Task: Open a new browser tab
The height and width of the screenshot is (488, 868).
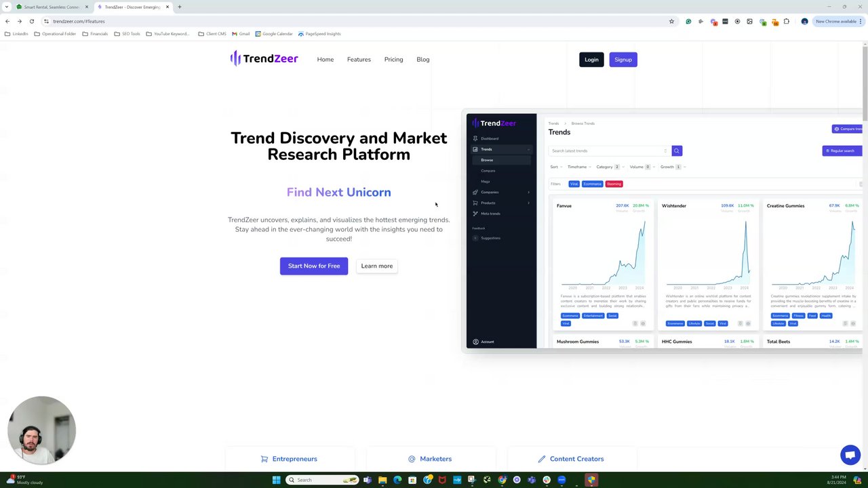Action: (180, 7)
